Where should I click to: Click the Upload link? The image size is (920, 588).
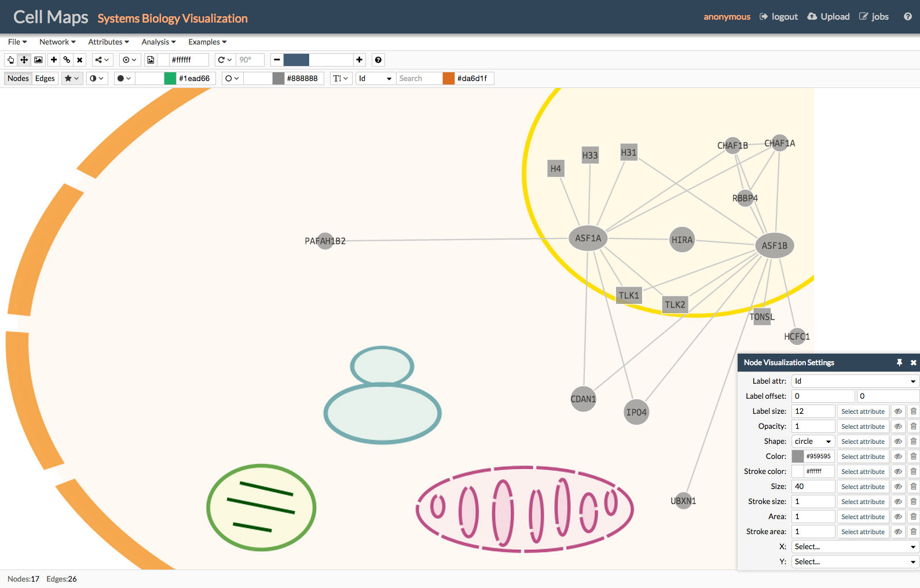[x=829, y=17]
